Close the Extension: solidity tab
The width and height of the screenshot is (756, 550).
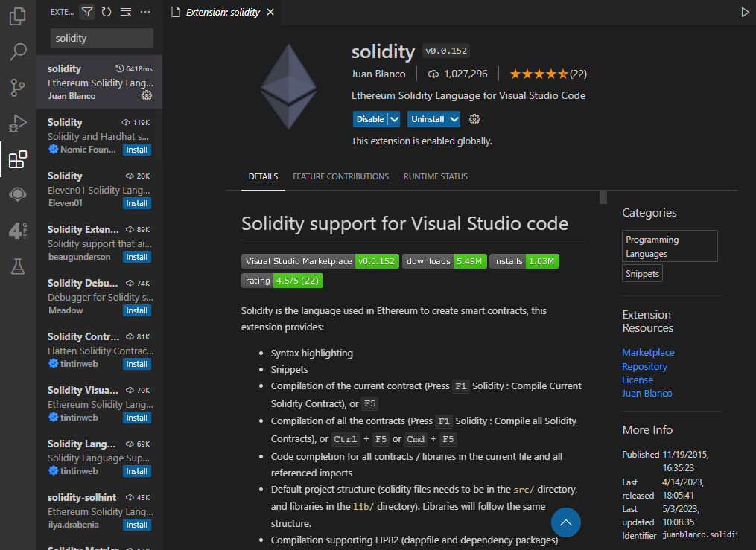270,12
